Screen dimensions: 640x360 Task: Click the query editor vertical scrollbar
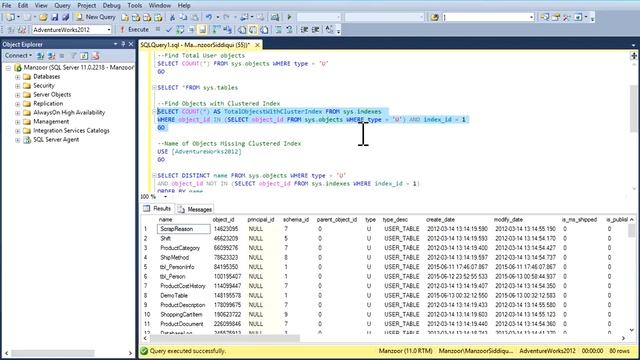tap(633, 109)
